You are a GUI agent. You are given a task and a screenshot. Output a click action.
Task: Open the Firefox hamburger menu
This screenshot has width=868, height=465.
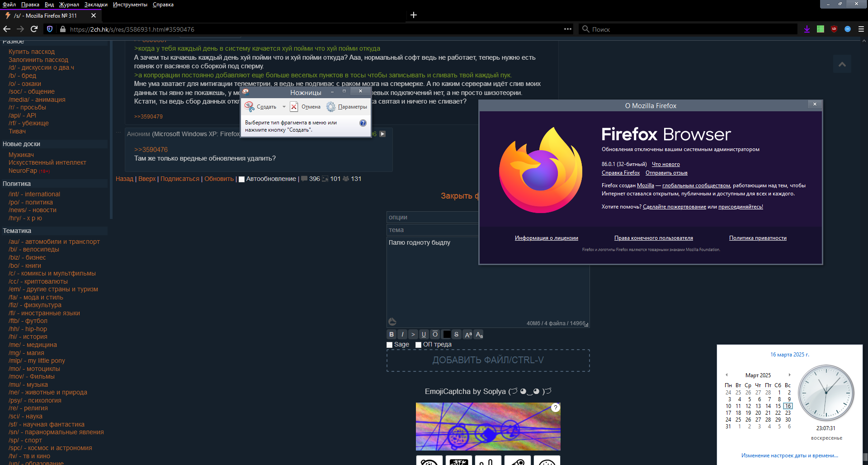point(861,29)
